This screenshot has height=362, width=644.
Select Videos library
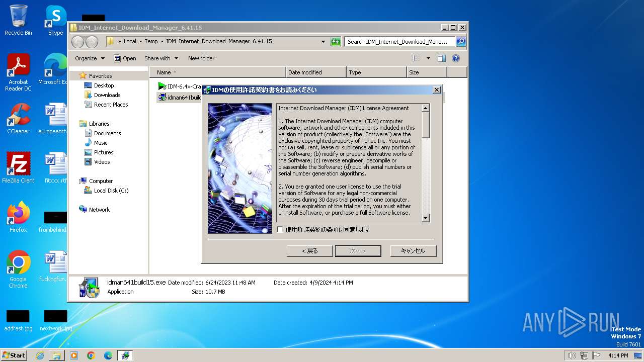point(102,162)
